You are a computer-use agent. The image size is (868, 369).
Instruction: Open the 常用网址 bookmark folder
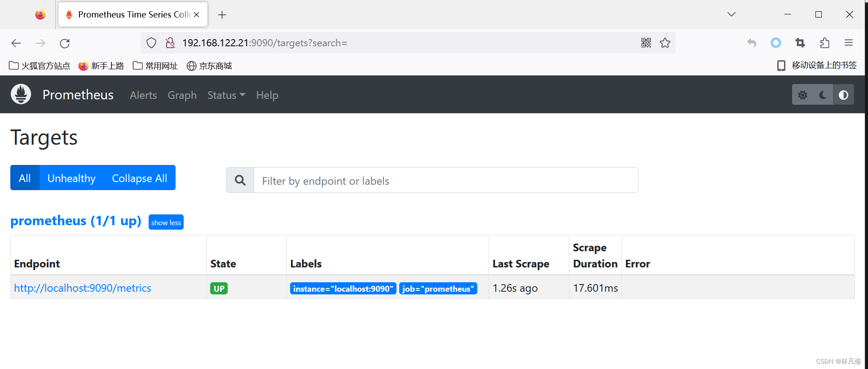[155, 66]
